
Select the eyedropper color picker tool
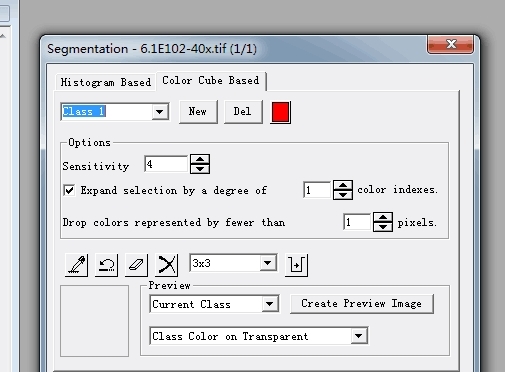click(77, 265)
